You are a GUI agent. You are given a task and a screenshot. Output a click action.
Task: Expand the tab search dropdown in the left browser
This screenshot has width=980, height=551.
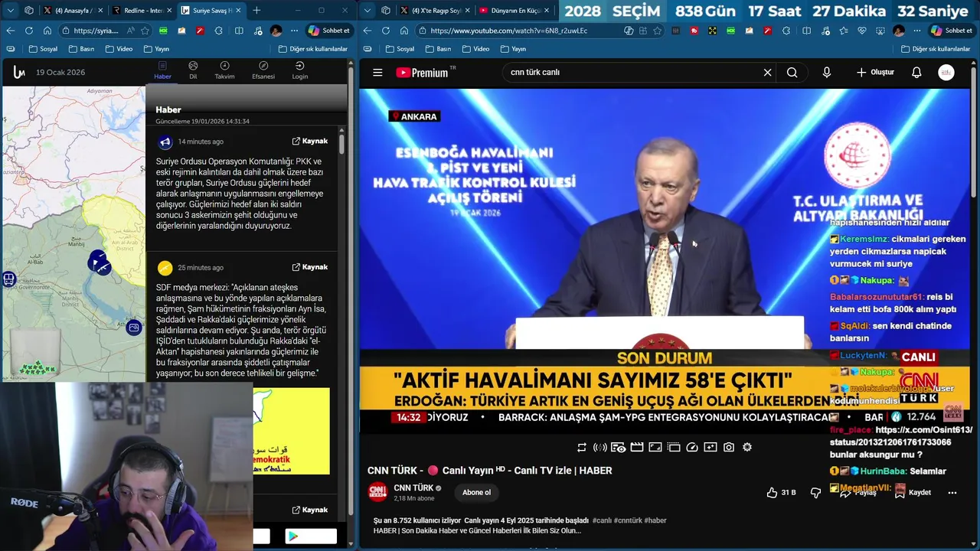[10, 11]
